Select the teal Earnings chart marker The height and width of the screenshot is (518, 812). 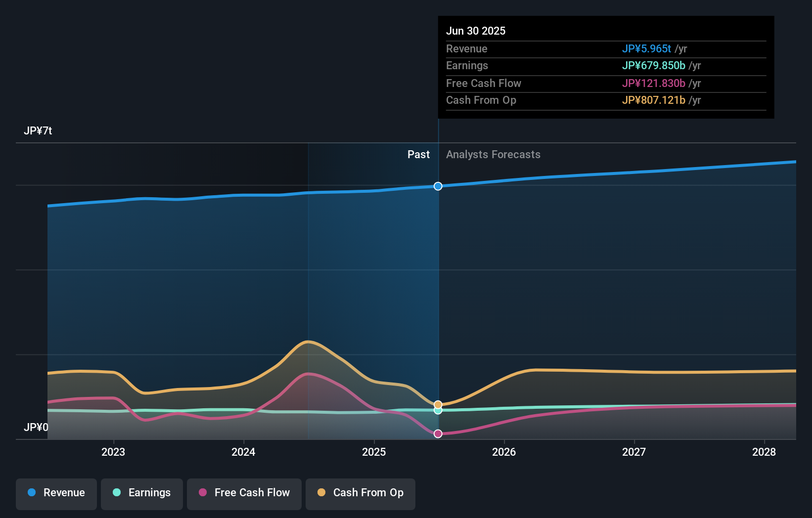[x=438, y=411]
